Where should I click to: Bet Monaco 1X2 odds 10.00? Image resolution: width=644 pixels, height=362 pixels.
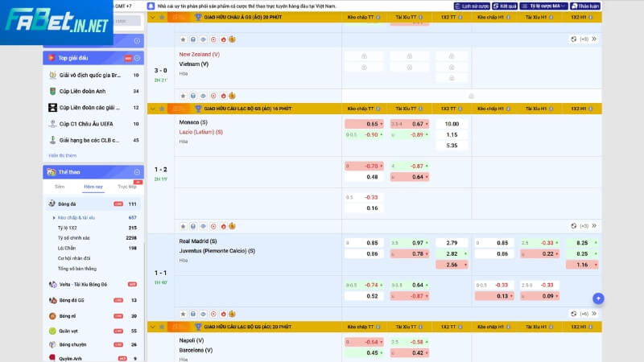tap(452, 124)
